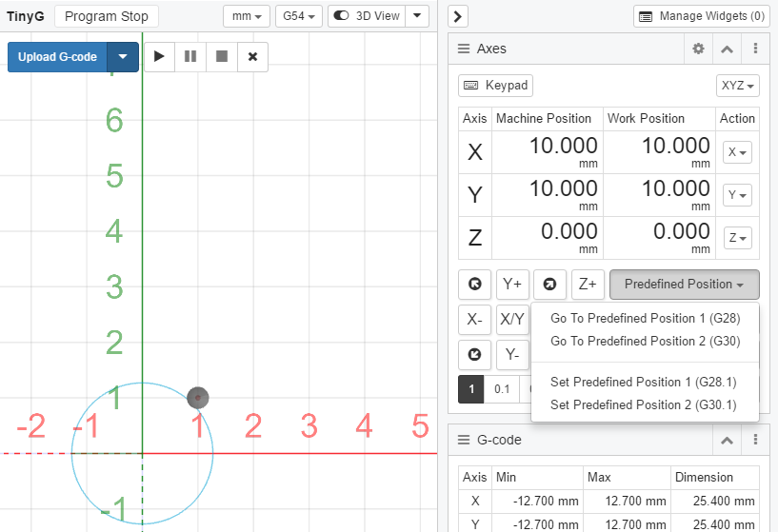Choose Go To Predefined Position 1 (G28)
The height and width of the screenshot is (532, 778).
point(645,318)
